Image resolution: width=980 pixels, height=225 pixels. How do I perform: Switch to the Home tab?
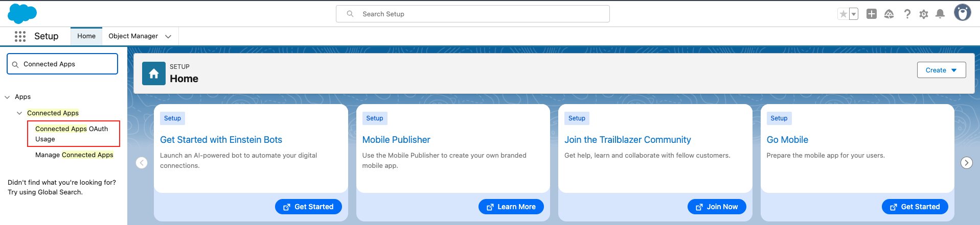coord(86,36)
